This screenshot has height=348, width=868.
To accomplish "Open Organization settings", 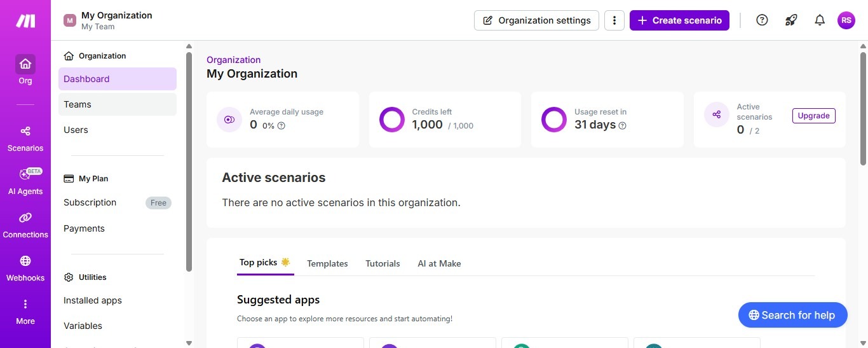I will (x=536, y=20).
